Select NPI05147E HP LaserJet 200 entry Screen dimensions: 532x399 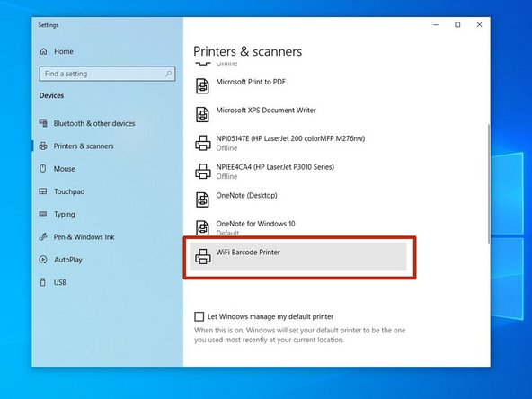click(290, 138)
